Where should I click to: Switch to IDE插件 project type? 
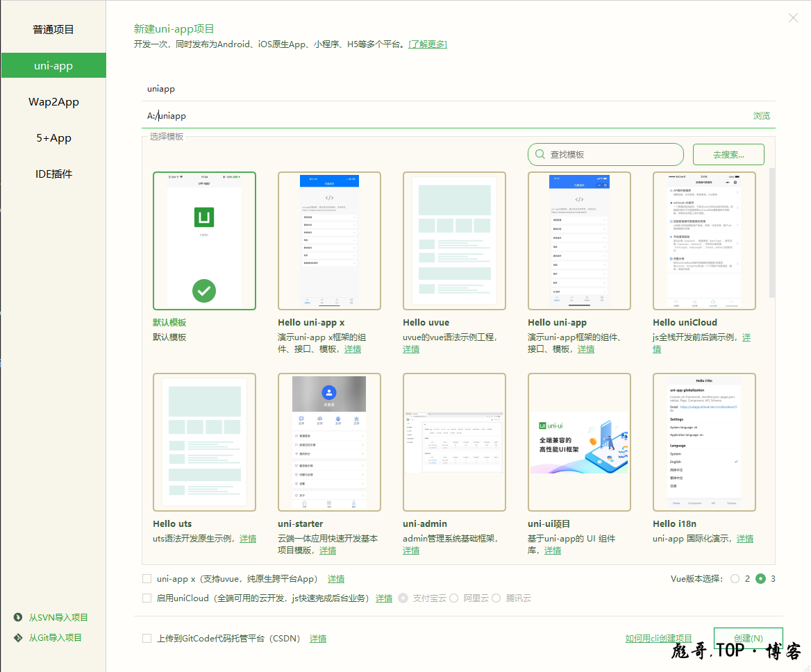click(x=53, y=174)
